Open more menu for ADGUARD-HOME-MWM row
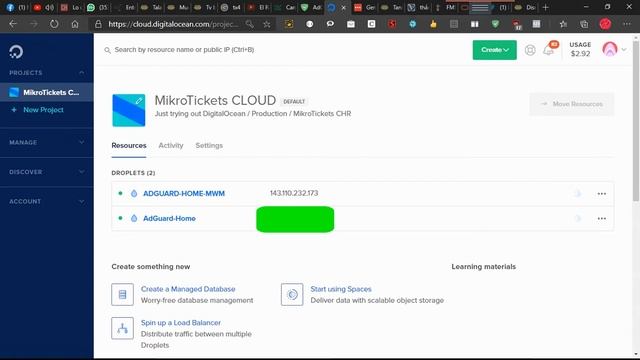Screen dimensions: 640x360 tap(602, 194)
